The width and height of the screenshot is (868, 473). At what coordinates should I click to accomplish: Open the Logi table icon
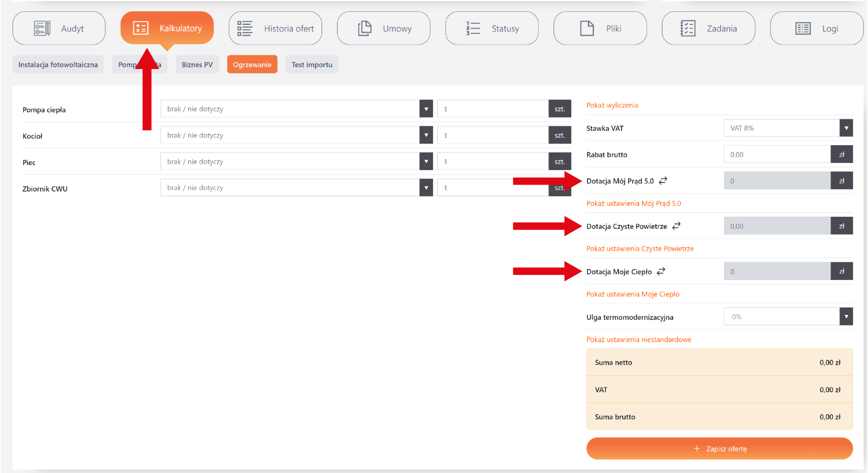(x=803, y=28)
